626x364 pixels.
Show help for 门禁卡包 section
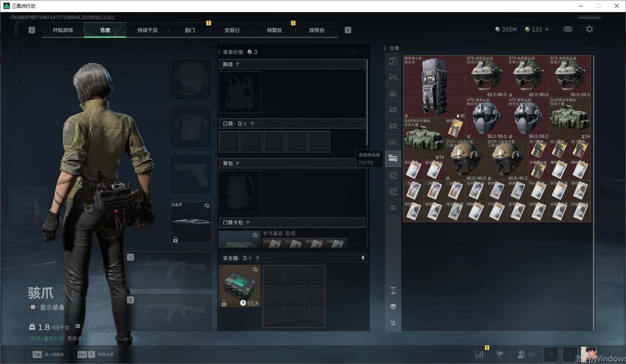coord(247,223)
